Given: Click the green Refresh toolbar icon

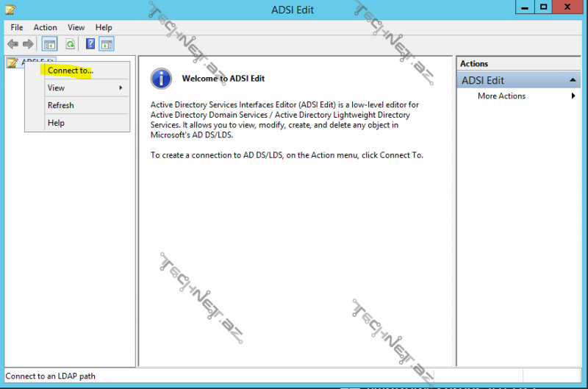Looking at the screenshot, I should pyautogui.click(x=70, y=44).
